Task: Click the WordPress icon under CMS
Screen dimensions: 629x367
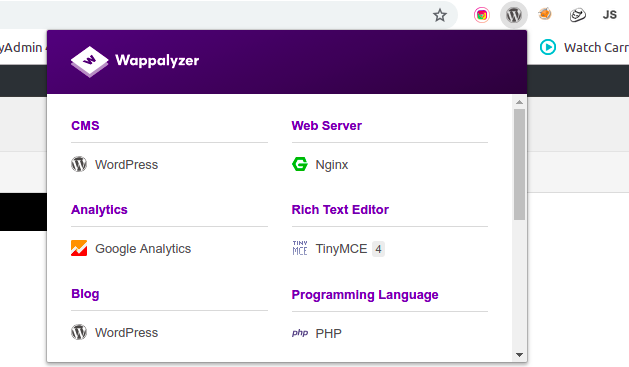Action: pos(79,164)
